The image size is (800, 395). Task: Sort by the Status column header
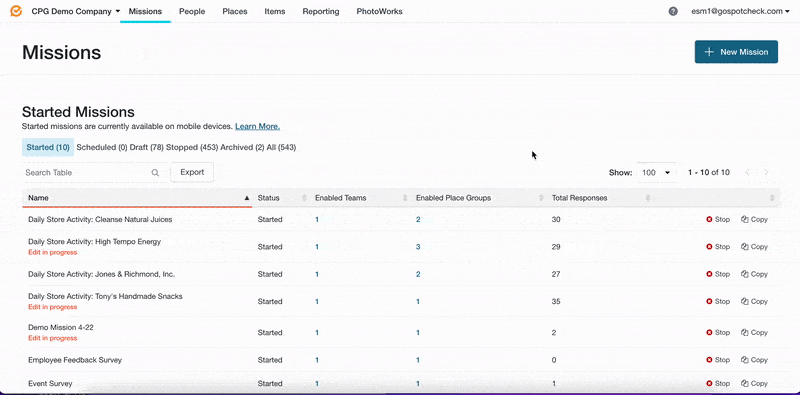click(x=268, y=198)
